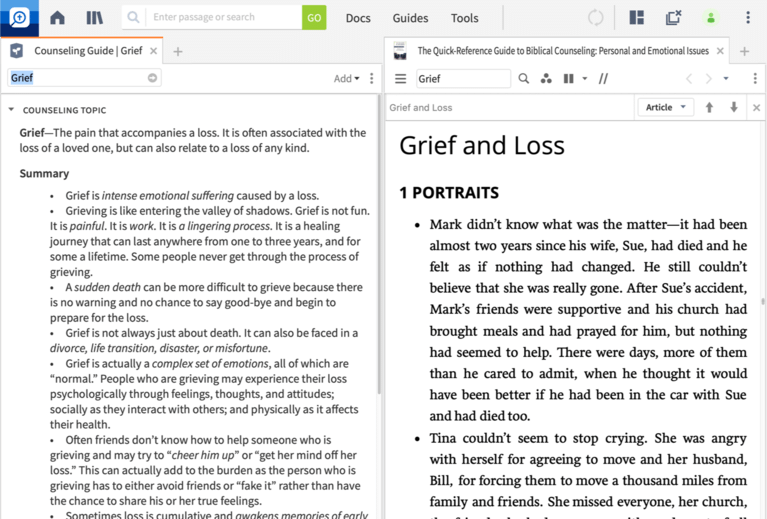This screenshot has width=767, height=519.
Task: Switch to Counseling Guide | Grief tab
Action: [x=87, y=51]
